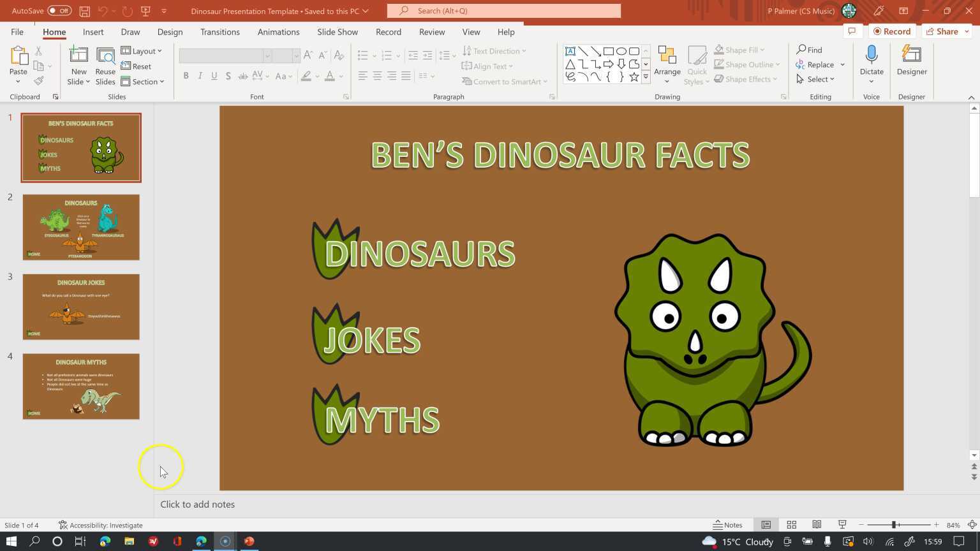Toggle the Notes pane visibility
980x551 pixels.
pyautogui.click(x=728, y=525)
